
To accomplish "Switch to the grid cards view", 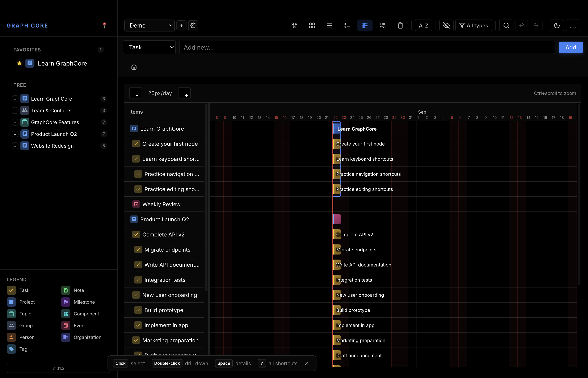I will 312,25.
